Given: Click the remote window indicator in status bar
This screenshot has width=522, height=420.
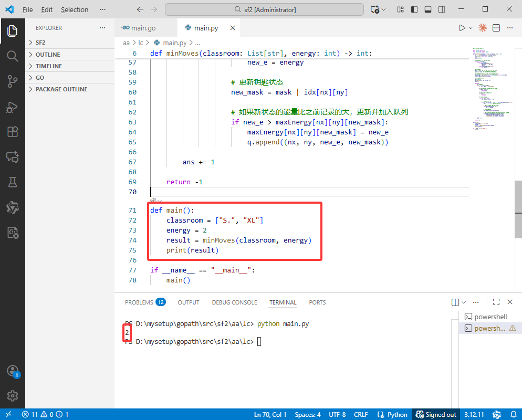Looking at the screenshot, I should [8, 414].
